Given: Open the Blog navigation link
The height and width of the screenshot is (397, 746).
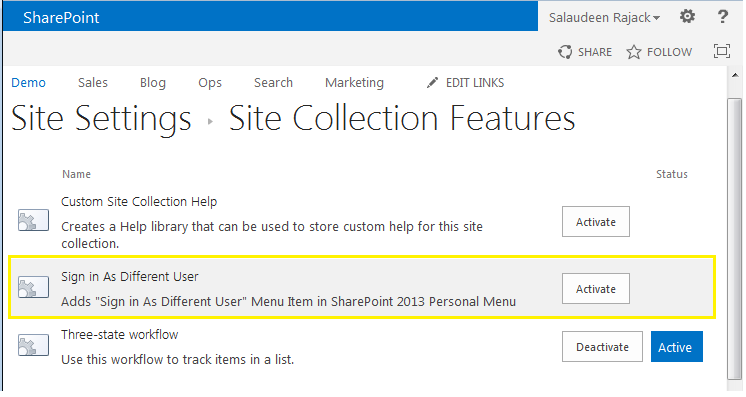Looking at the screenshot, I should pos(153,83).
